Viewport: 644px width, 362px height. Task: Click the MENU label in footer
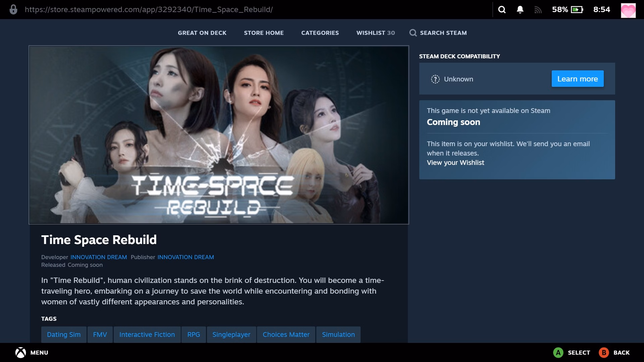click(x=39, y=353)
